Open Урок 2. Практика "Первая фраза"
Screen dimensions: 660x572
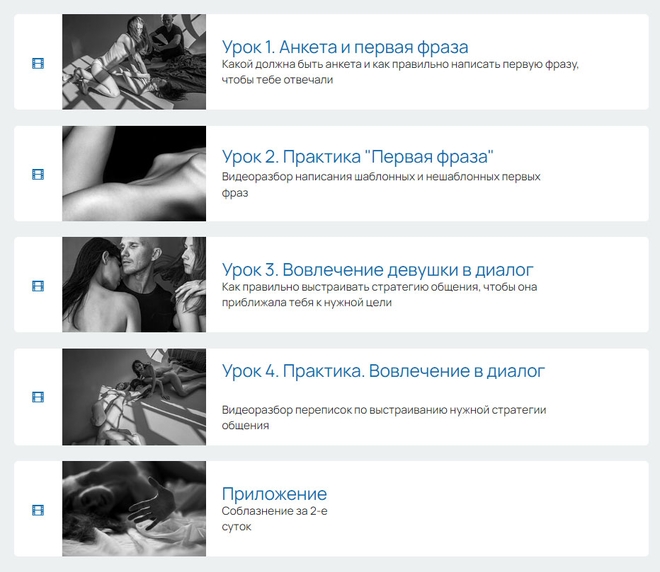click(x=357, y=157)
